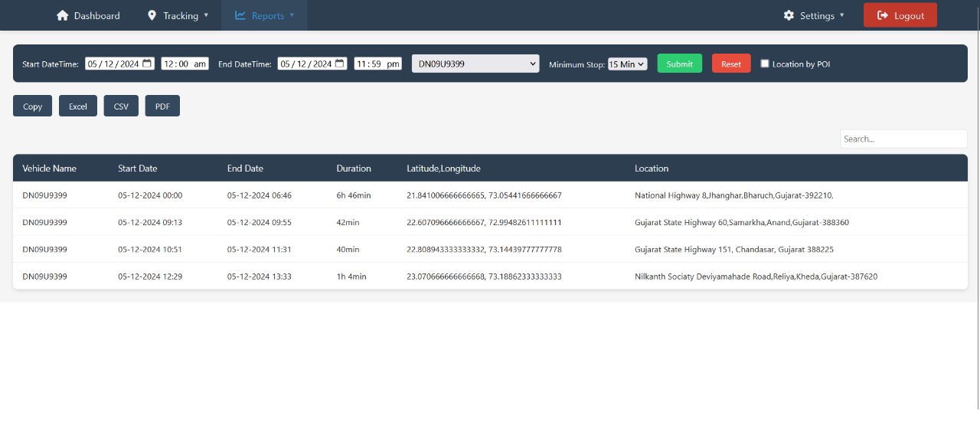
Task: Select the Reports chart icon
Action: click(x=240, y=15)
